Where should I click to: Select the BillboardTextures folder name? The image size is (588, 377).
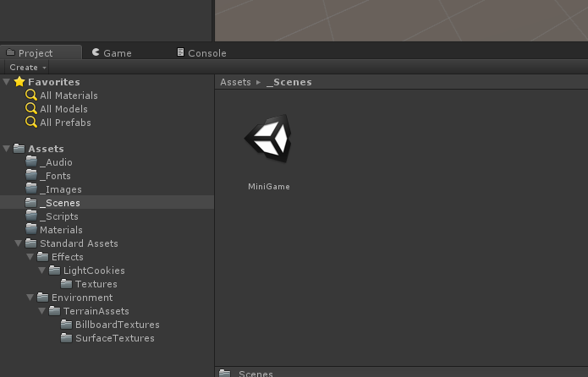tap(118, 325)
